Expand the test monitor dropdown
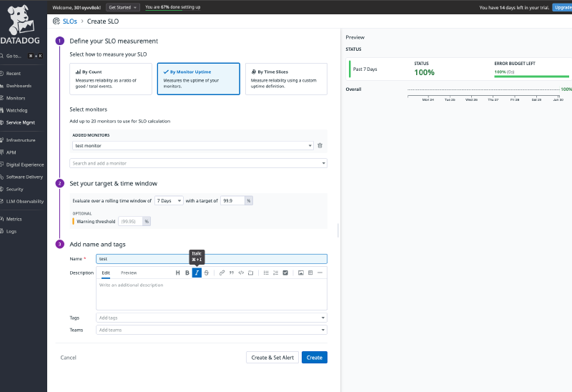This screenshot has height=392, width=572. click(193, 146)
